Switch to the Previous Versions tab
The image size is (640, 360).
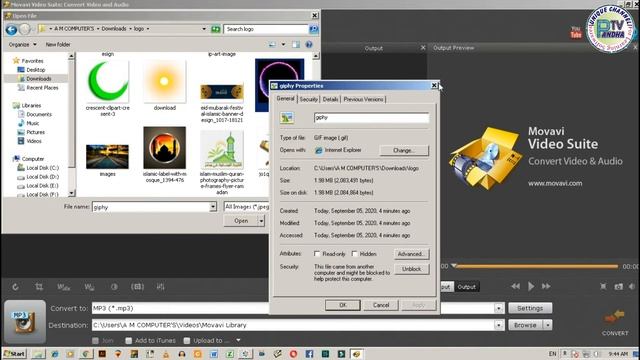363,99
